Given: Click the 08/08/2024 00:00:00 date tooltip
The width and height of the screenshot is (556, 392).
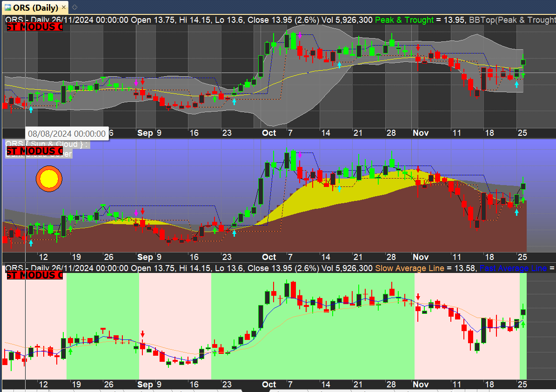Looking at the screenshot, I should click(x=67, y=133).
